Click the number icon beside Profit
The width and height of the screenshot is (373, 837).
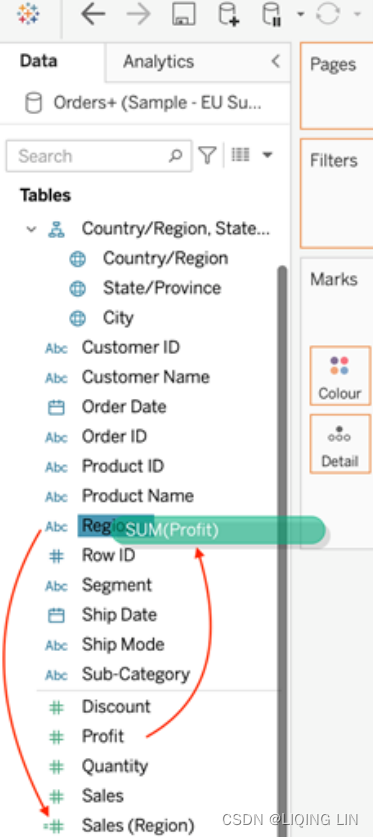56,738
